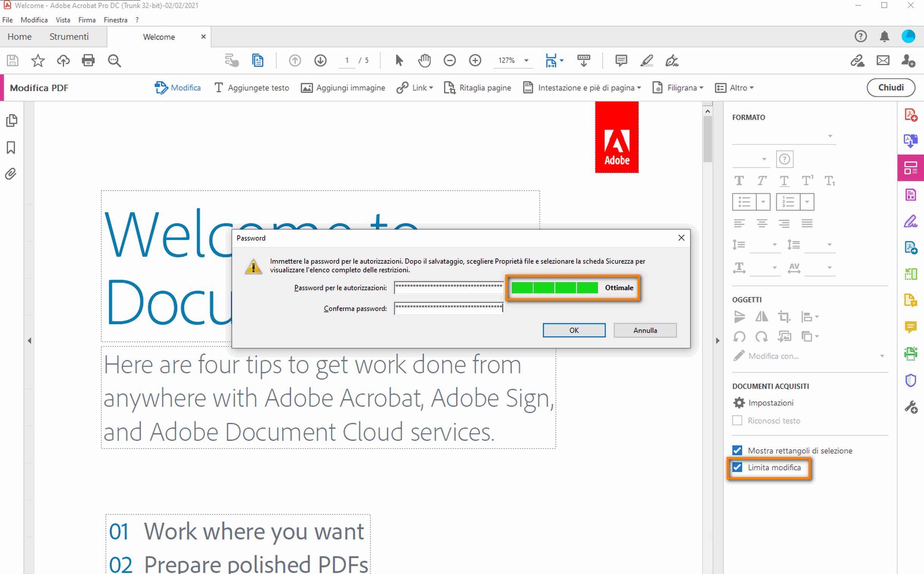Click the Conferma password input field
The height and width of the screenshot is (574, 924).
point(449,308)
